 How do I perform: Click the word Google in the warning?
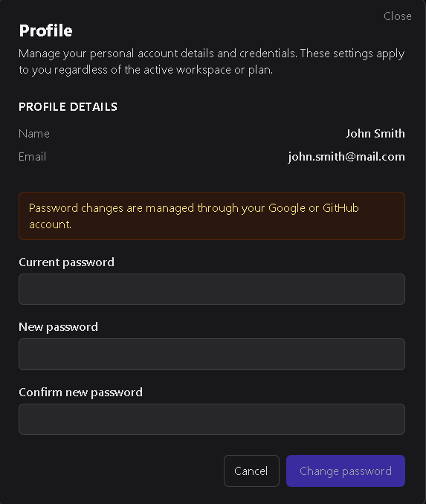287,208
